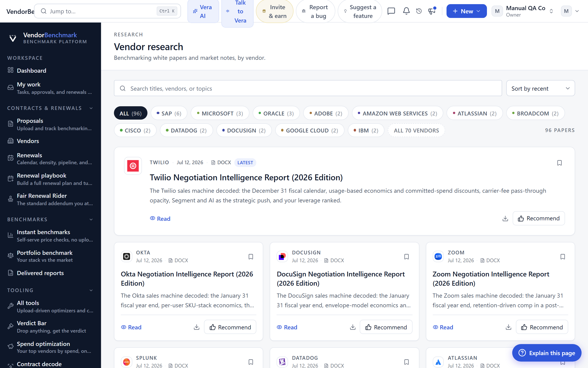Recommend the Twilio report
Screen dimensions: 588x368
539,218
